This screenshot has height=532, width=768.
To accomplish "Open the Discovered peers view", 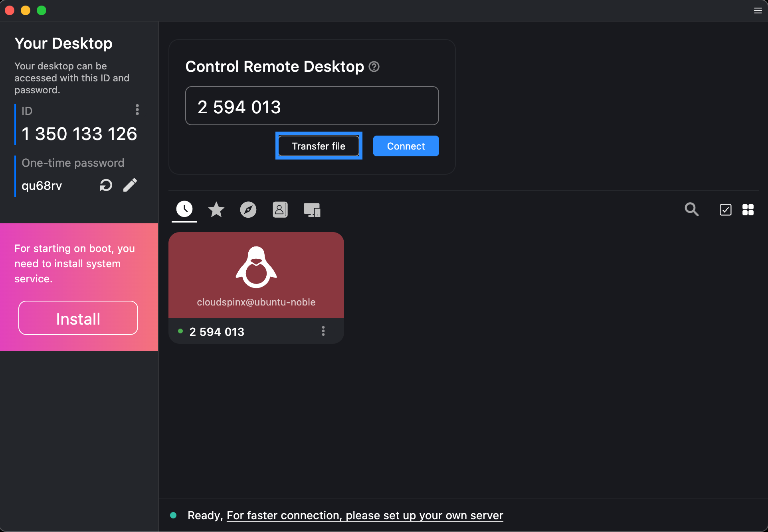I will (x=248, y=209).
